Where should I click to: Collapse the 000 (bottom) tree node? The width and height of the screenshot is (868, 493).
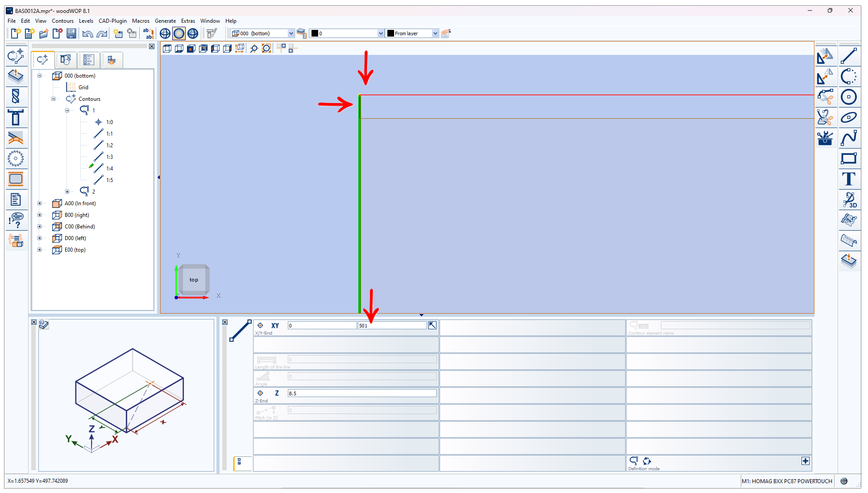click(x=39, y=76)
